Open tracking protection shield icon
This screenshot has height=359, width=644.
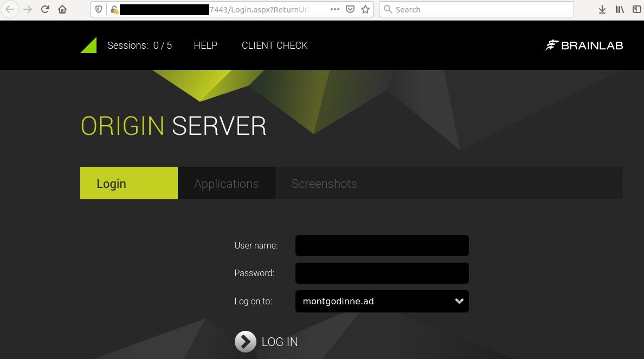pos(99,9)
